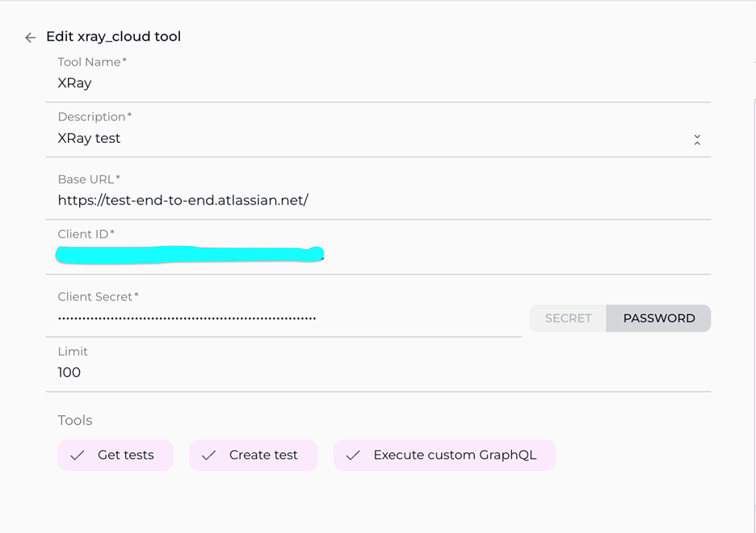Viewport: 756px width, 533px height.
Task: Collapse the Description field expander arrows
Action: pyautogui.click(x=697, y=141)
